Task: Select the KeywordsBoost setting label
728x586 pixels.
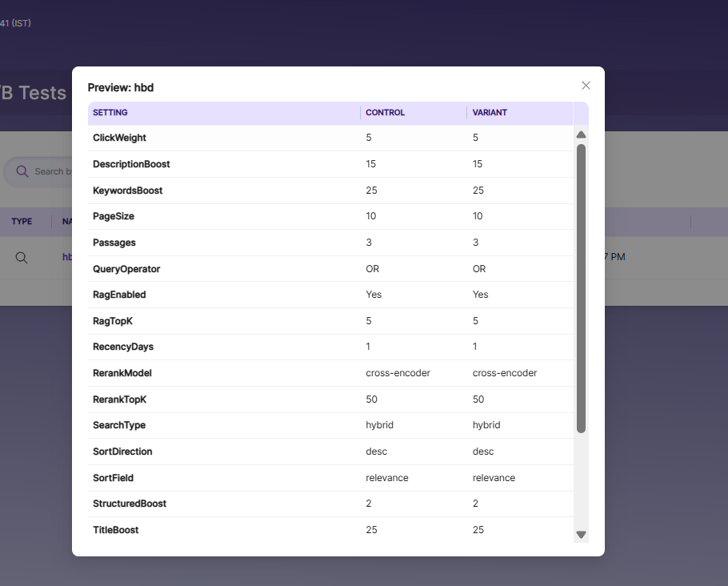Action: [128, 191]
